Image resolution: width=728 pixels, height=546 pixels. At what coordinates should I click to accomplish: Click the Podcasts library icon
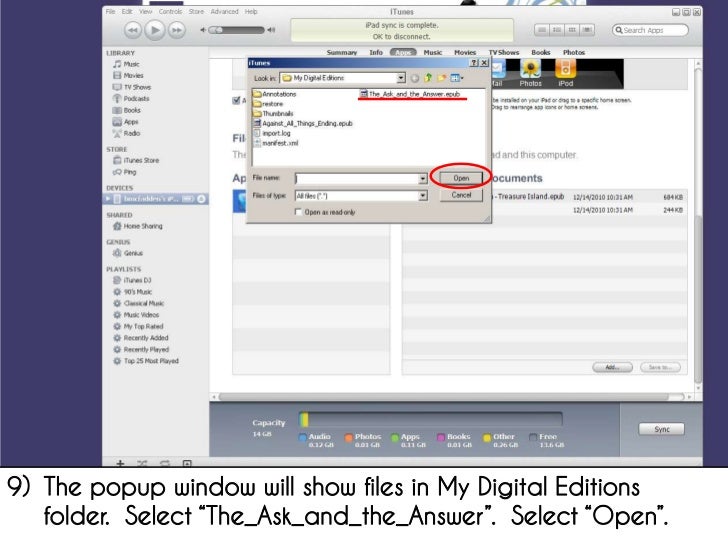117,98
